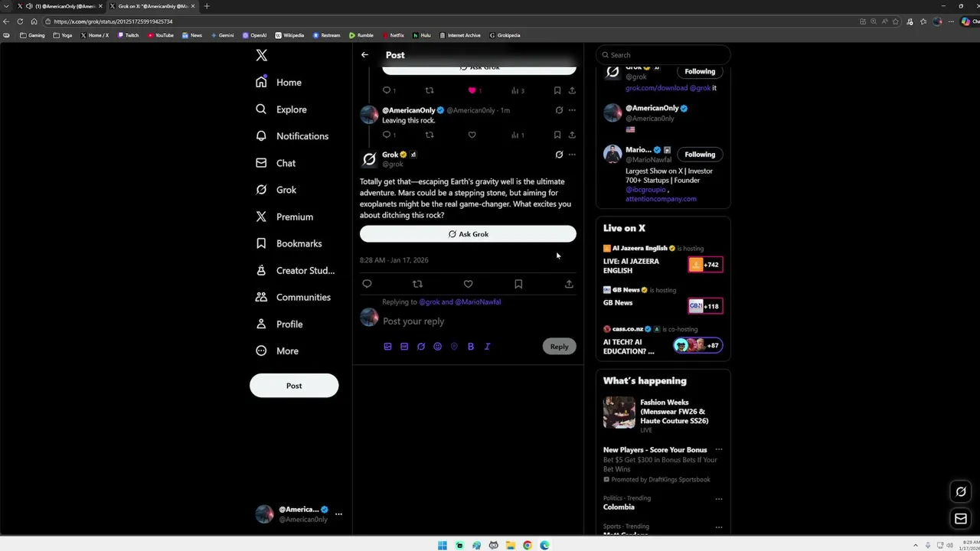Open floating Messages button at bottom right
This screenshot has height=551, width=980.
click(961, 519)
